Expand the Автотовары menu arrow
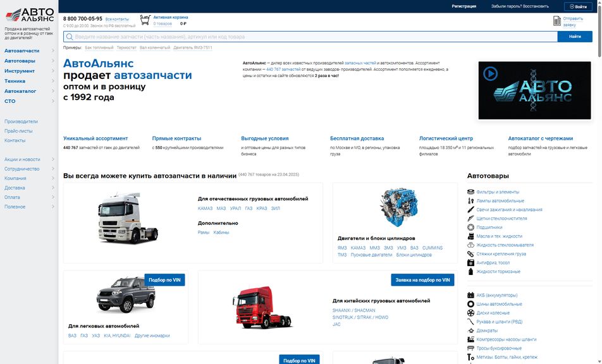Screen dimensions: 602x364 click(x=53, y=61)
